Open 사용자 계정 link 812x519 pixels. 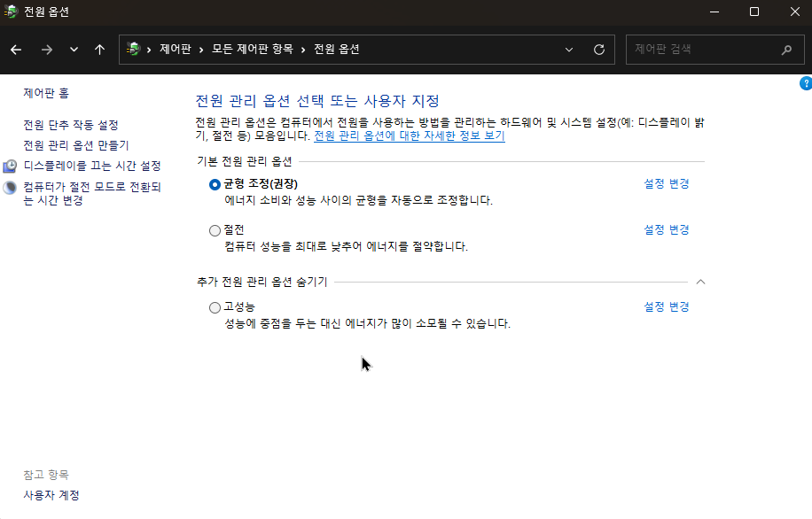click(51, 495)
